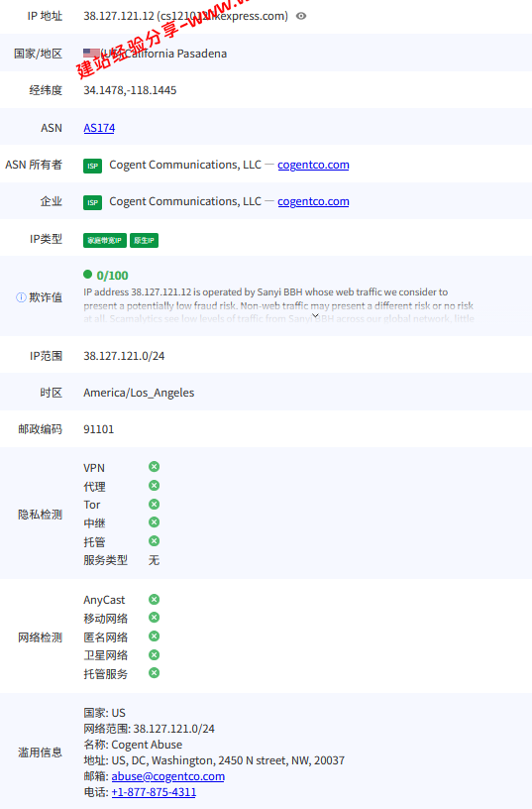Click the +1-877-875-4311 phone link
Screen dimensions: 532x809
point(154,792)
